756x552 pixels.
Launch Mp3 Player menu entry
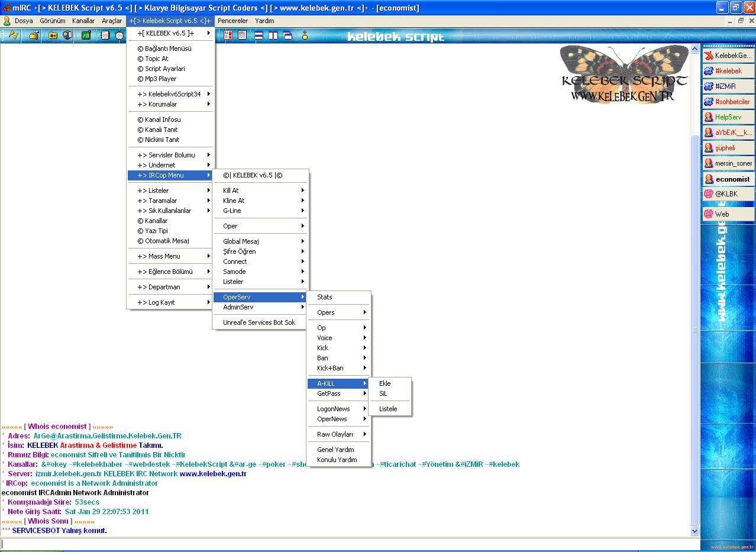point(171,79)
